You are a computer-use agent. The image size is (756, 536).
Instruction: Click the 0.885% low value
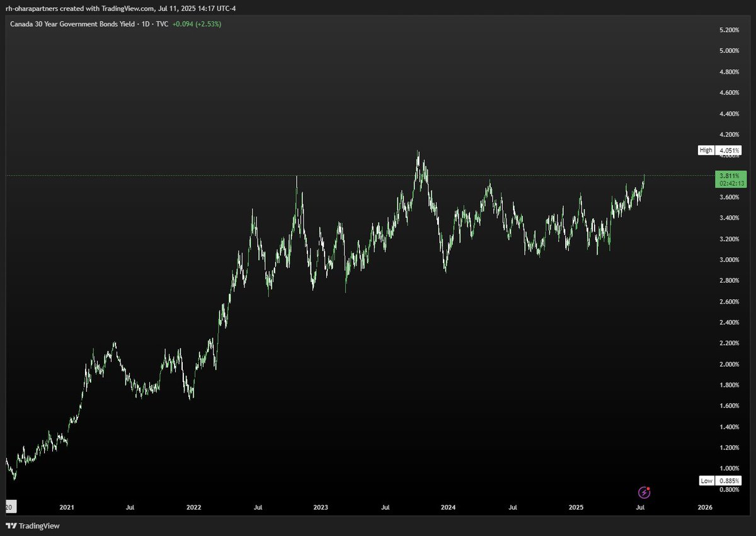(730, 481)
